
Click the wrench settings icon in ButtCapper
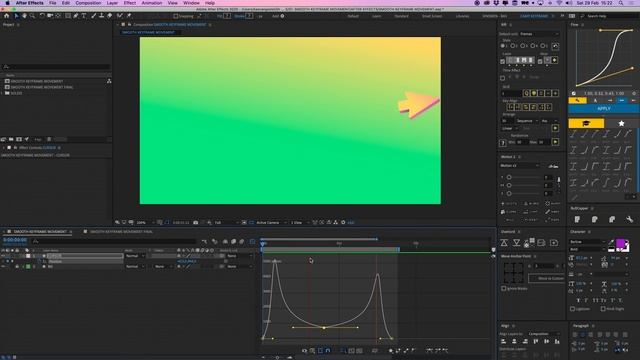[x=629, y=220]
